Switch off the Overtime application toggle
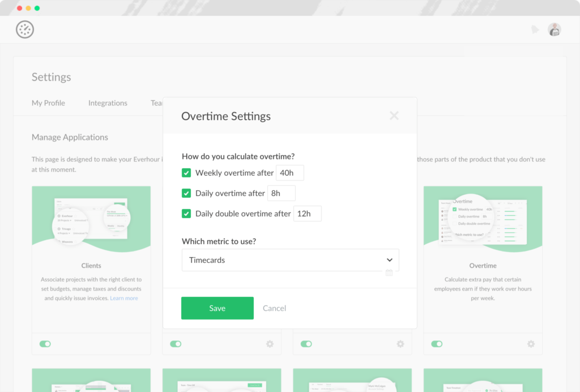The width and height of the screenshot is (580, 392). point(437,344)
